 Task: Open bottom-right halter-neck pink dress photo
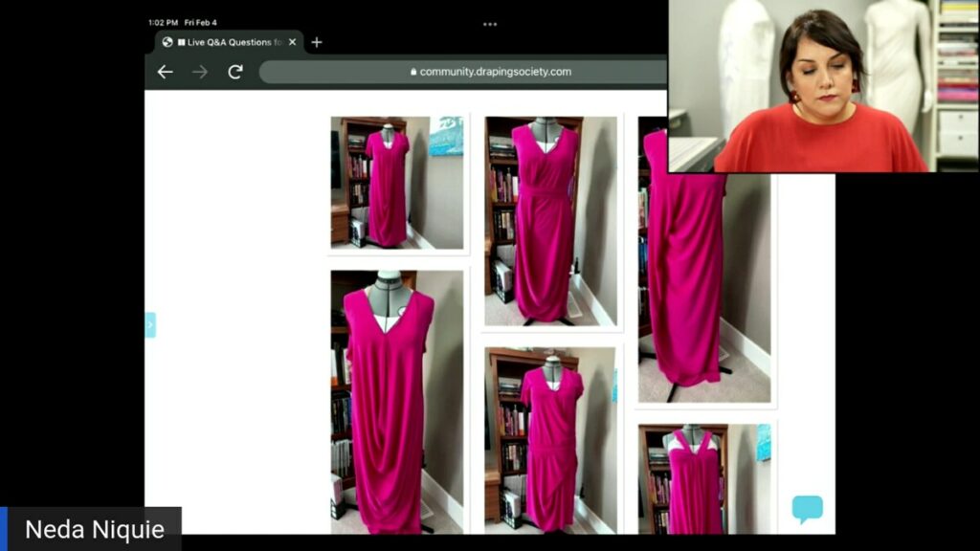click(x=704, y=479)
